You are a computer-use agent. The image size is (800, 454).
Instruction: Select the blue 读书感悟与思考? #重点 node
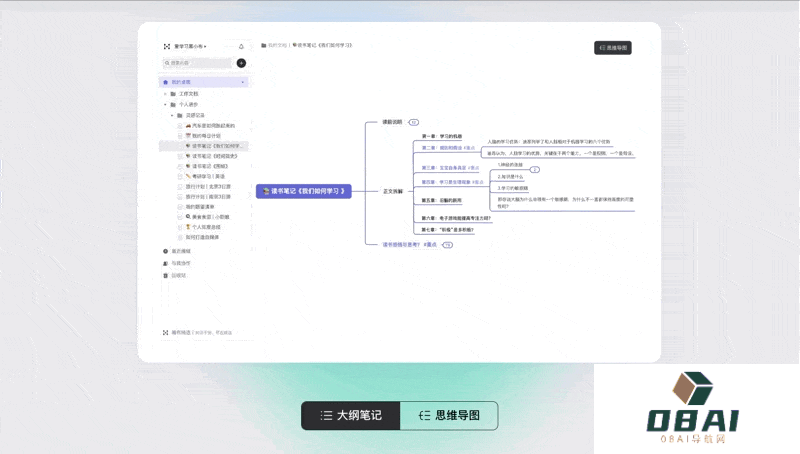coord(410,245)
